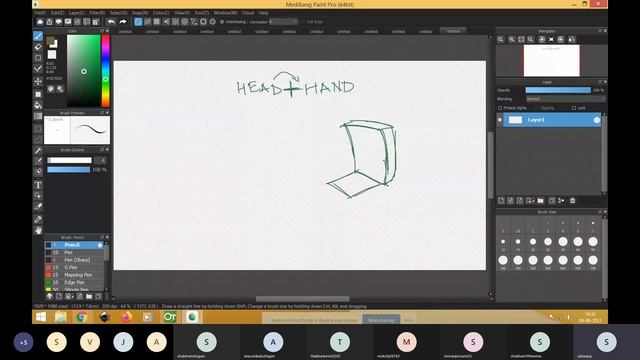Open Window menu
This screenshot has height=360, width=640.
[225, 13]
